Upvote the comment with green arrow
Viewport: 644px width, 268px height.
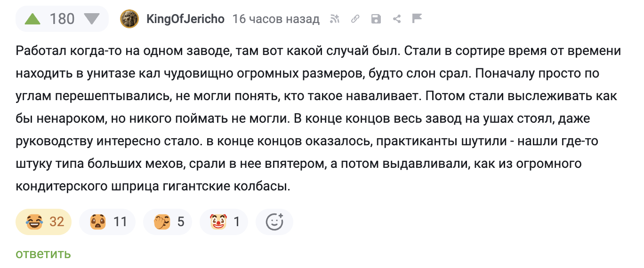click(32, 19)
